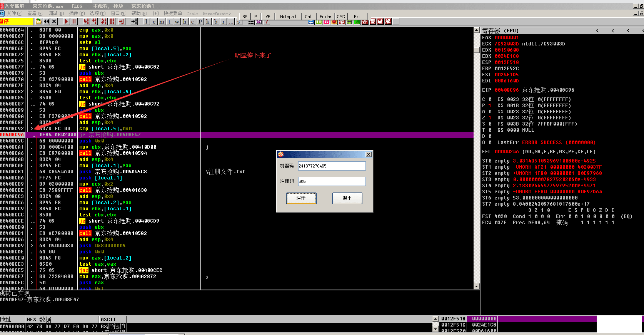Click the Step Into toolbar icon

click(x=86, y=22)
